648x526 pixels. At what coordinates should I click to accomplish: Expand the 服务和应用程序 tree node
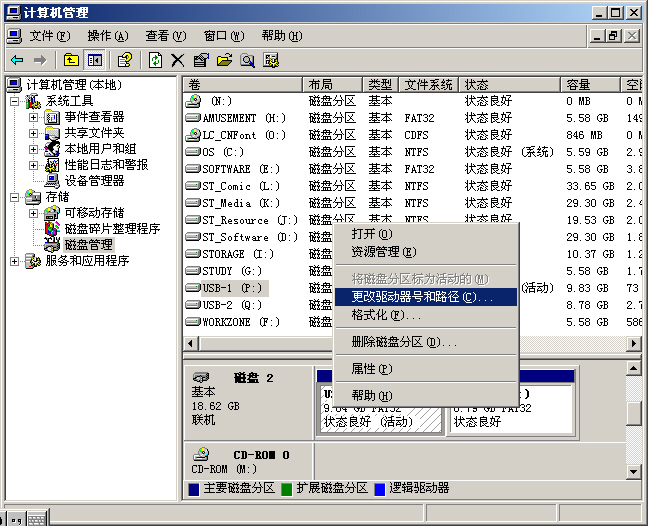pos(14,261)
